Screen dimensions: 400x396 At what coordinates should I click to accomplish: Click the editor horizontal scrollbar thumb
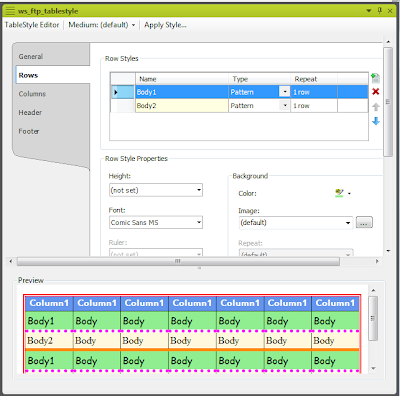point(178,261)
